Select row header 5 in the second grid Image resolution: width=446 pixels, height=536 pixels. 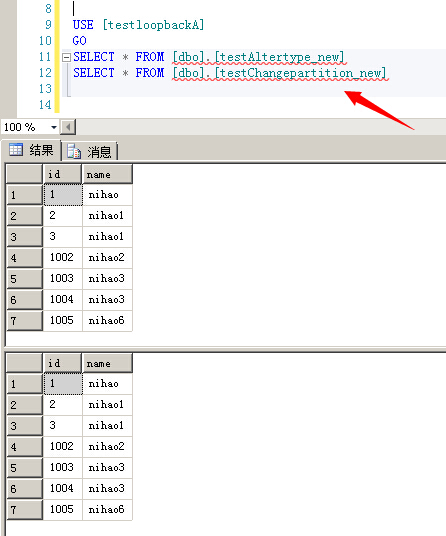[25, 468]
